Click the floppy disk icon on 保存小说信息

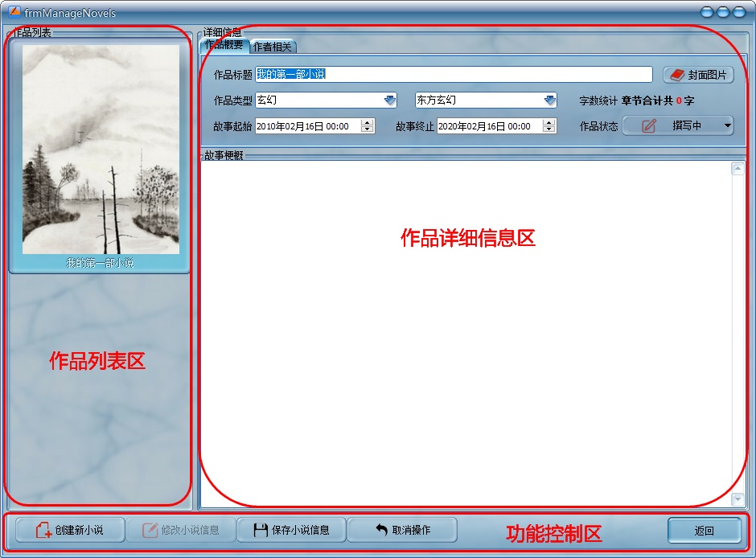[x=261, y=531]
